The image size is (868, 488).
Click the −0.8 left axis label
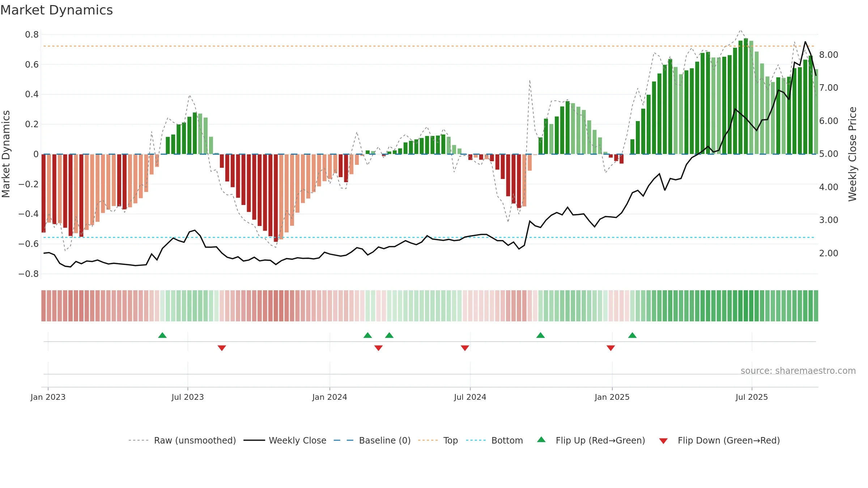click(29, 274)
